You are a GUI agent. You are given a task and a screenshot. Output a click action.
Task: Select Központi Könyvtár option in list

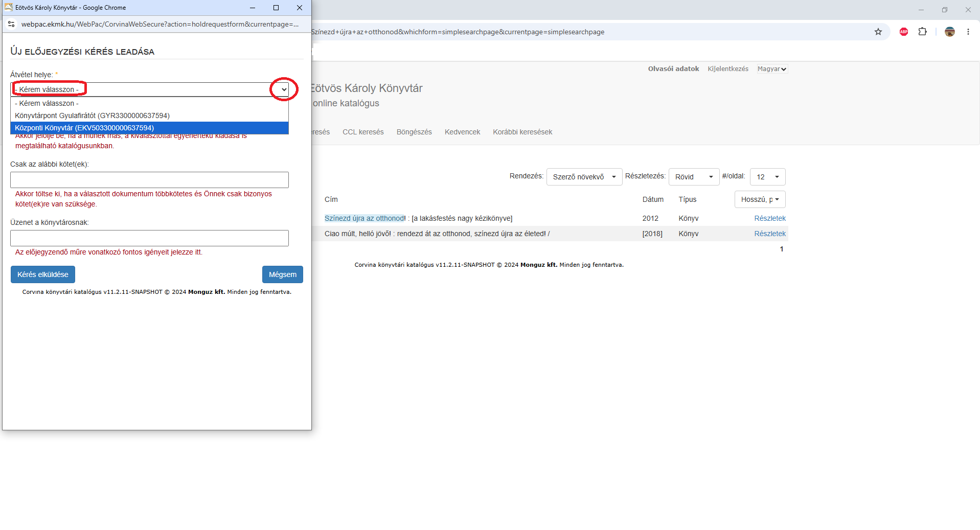tap(149, 128)
